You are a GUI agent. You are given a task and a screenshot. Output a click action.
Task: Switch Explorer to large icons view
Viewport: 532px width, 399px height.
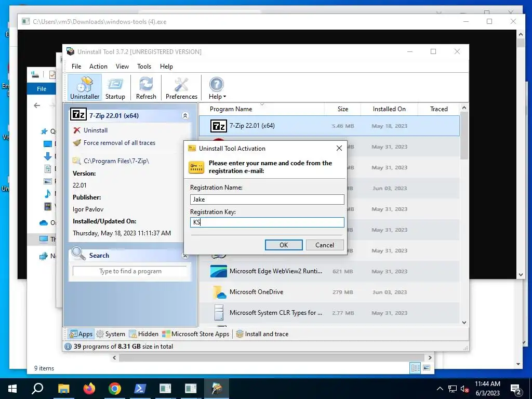[427, 368]
